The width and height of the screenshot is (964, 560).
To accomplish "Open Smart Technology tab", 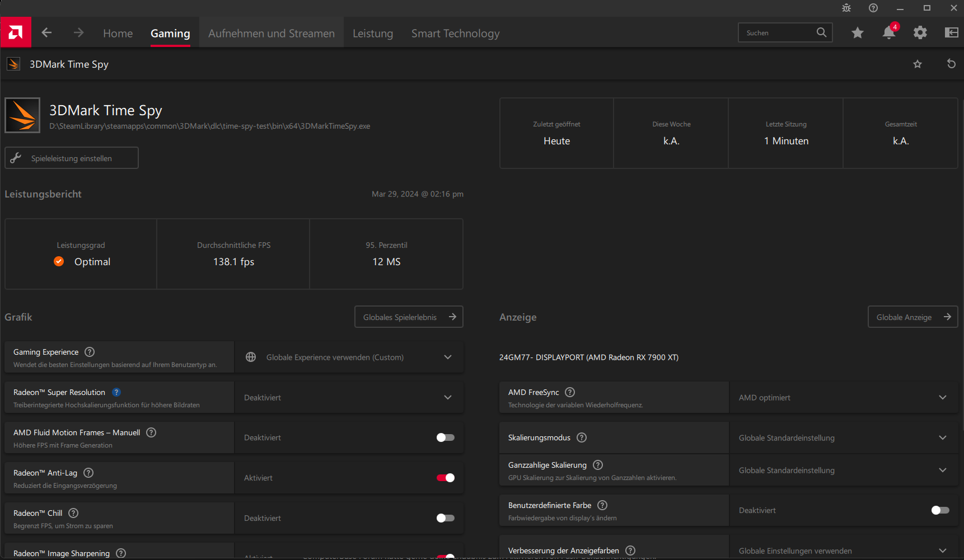I will point(456,34).
